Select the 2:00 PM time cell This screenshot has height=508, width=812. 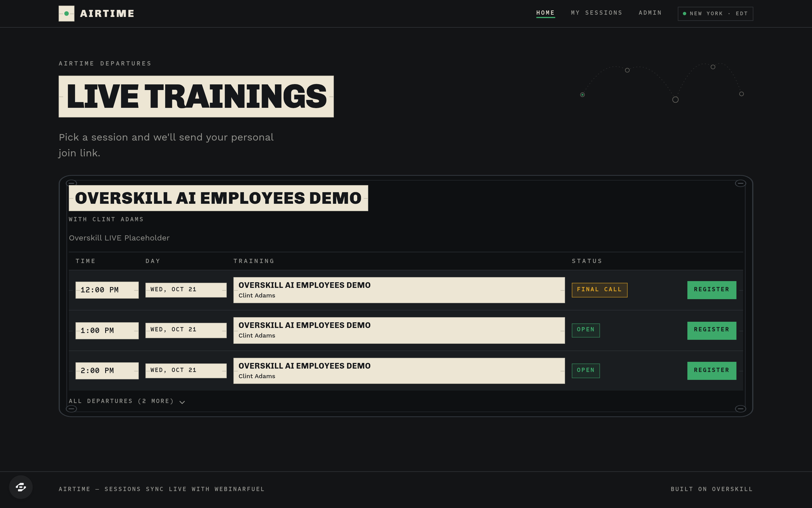pyautogui.click(x=107, y=371)
